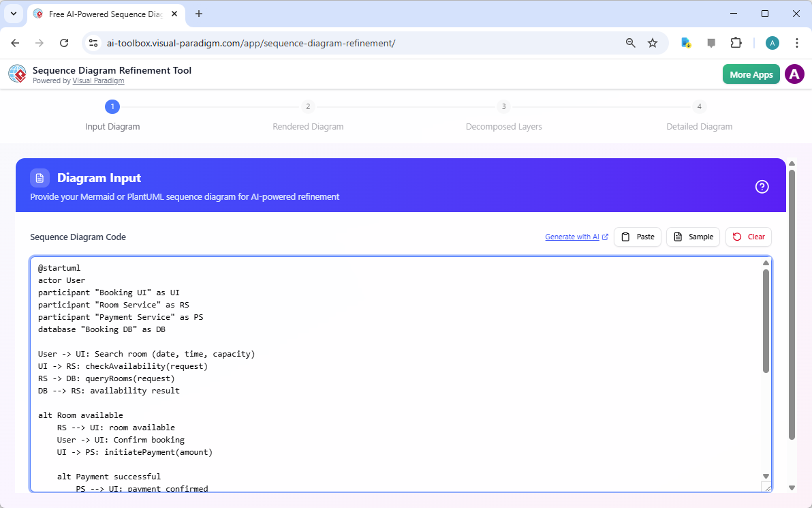The height and width of the screenshot is (508, 812).
Task: Click step 2 Rendered Diagram
Action: pyautogui.click(x=308, y=106)
